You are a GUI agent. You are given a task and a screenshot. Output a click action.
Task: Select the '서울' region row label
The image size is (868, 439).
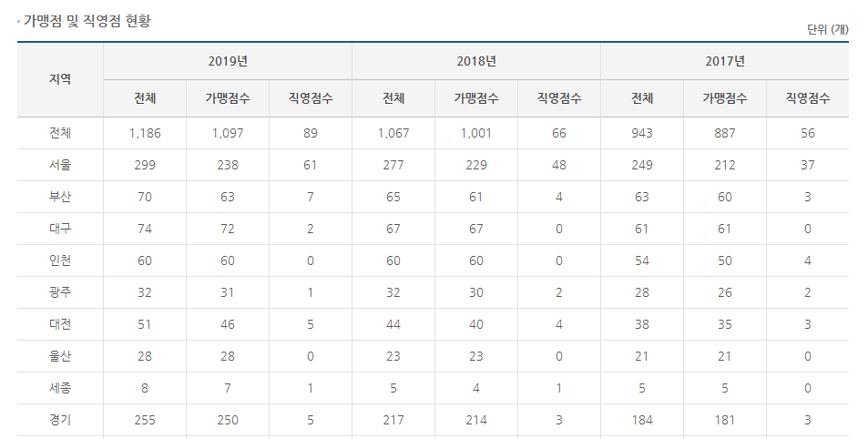click(60, 165)
